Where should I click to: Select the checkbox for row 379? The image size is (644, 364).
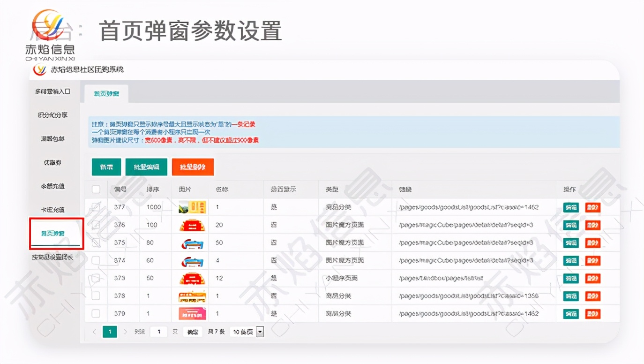coord(96,314)
